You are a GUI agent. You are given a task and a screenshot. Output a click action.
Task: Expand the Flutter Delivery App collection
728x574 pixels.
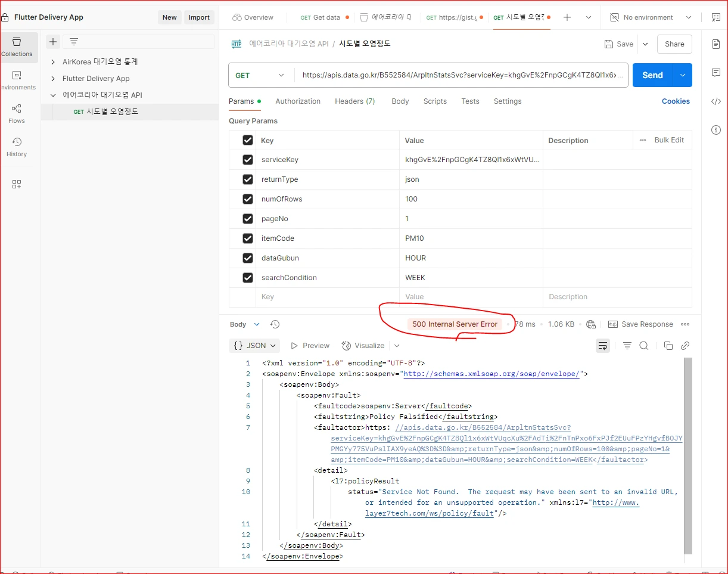[x=53, y=79]
